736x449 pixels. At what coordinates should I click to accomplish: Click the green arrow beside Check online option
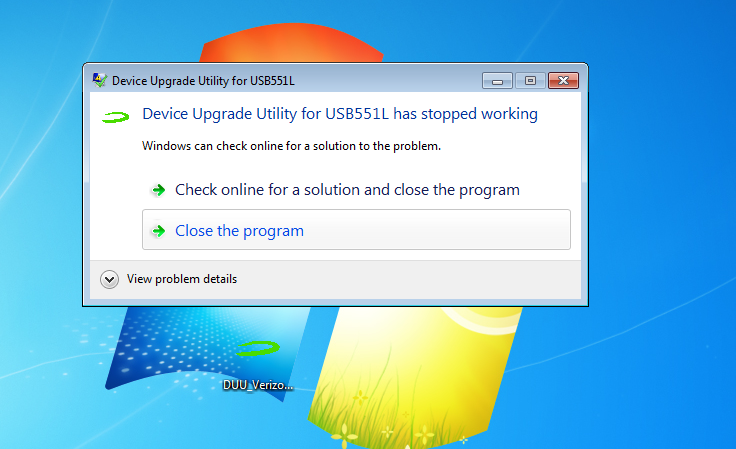(159, 190)
